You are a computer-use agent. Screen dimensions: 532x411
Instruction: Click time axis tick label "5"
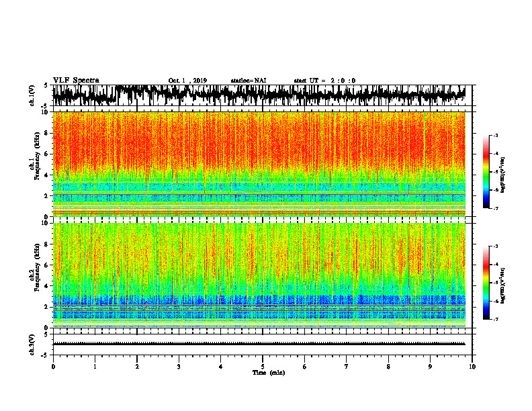[263, 367]
